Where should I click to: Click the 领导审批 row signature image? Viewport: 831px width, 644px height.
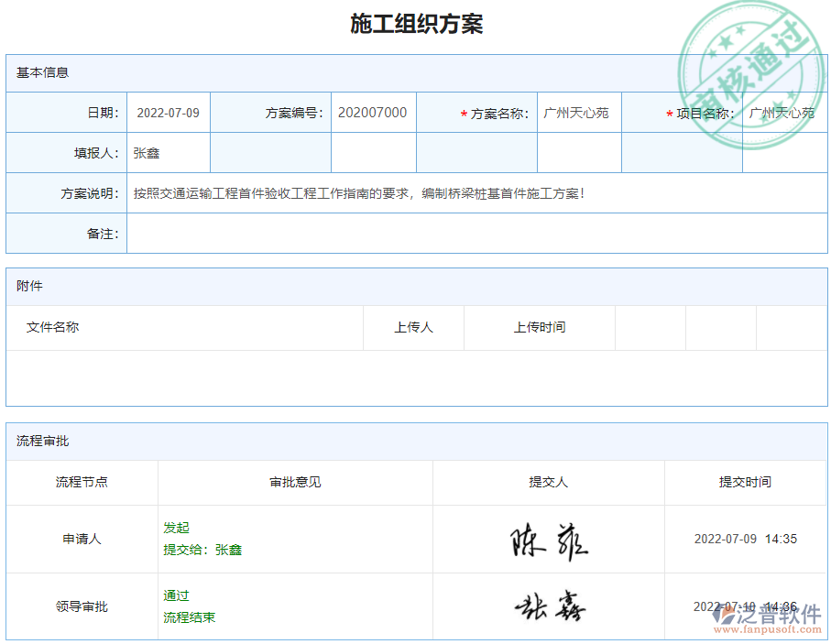(547, 606)
